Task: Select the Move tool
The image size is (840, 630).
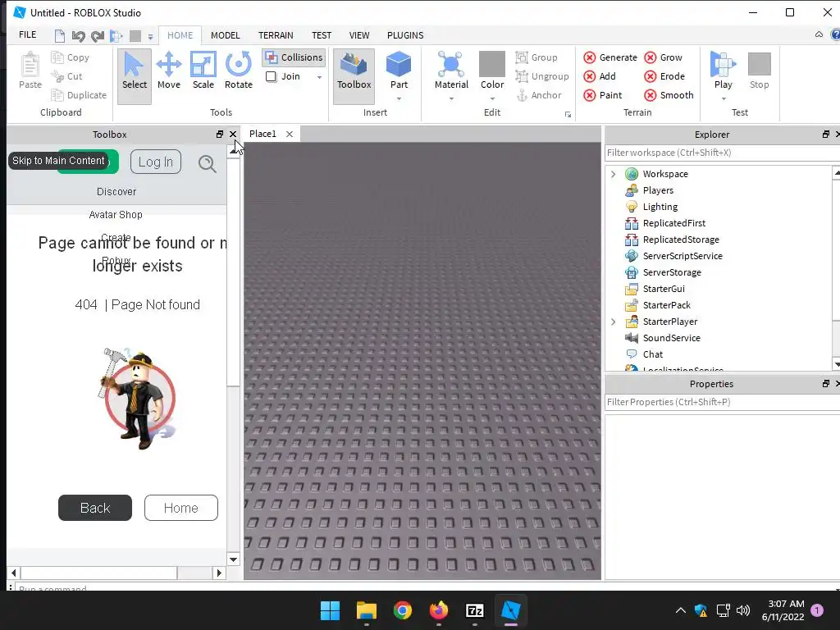Action: tap(169, 71)
